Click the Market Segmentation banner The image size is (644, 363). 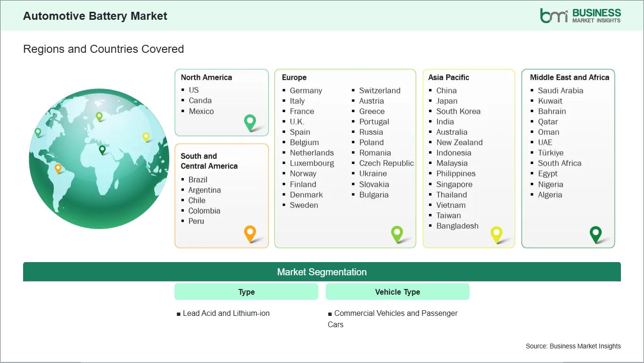coord(322,272)
